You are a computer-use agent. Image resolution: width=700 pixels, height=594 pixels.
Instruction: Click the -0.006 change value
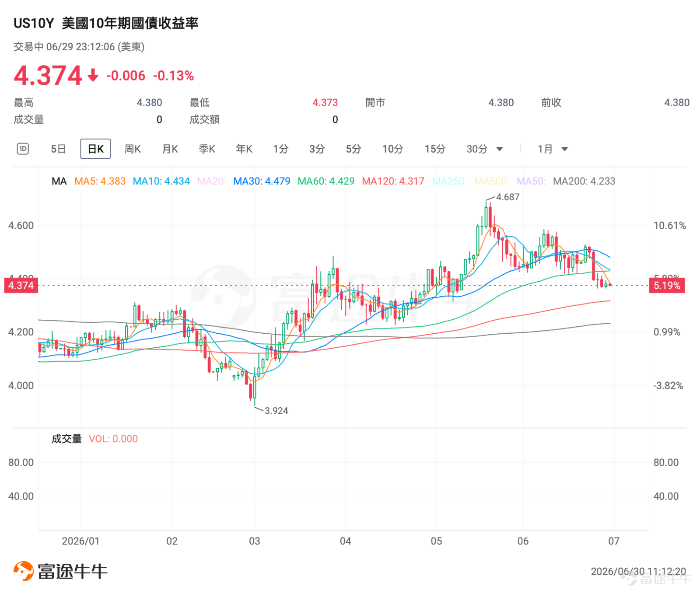pyautogui.click(x=126, y=76)
